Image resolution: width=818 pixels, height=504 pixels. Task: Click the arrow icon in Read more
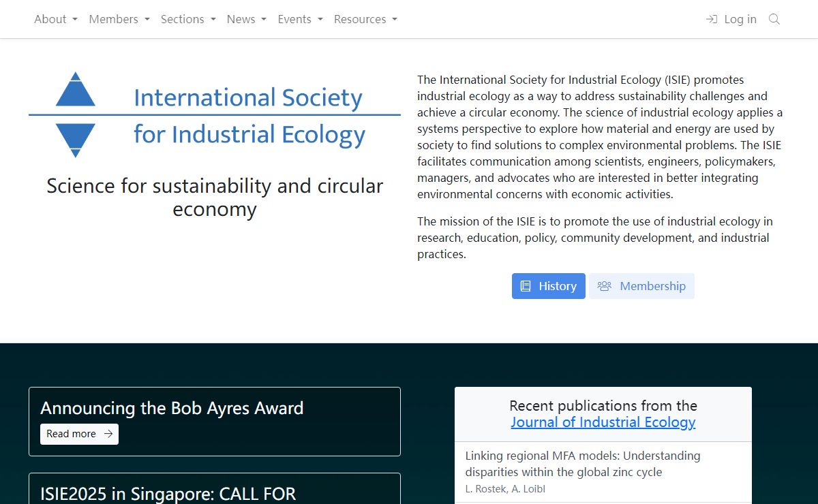(x=108, y=434)
